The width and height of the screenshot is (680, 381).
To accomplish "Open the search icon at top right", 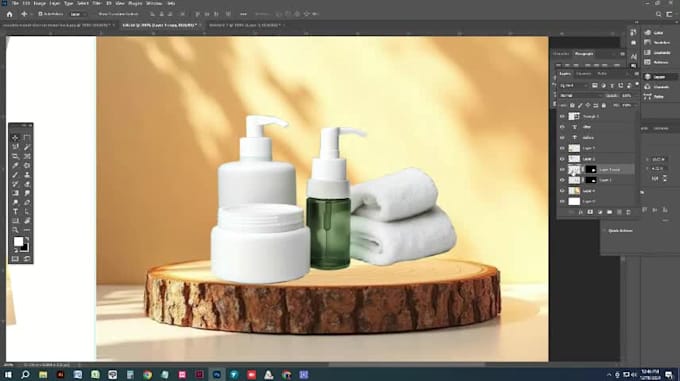I will tap(658, 14).
